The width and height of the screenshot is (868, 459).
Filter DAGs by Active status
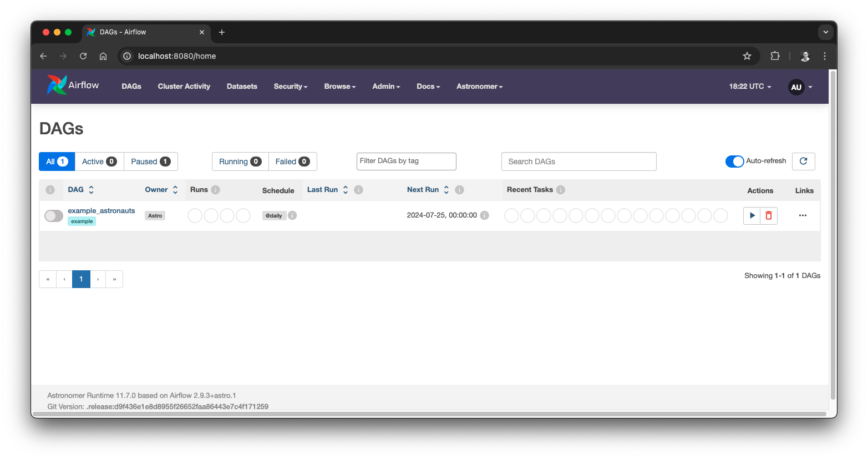[99, 161]
